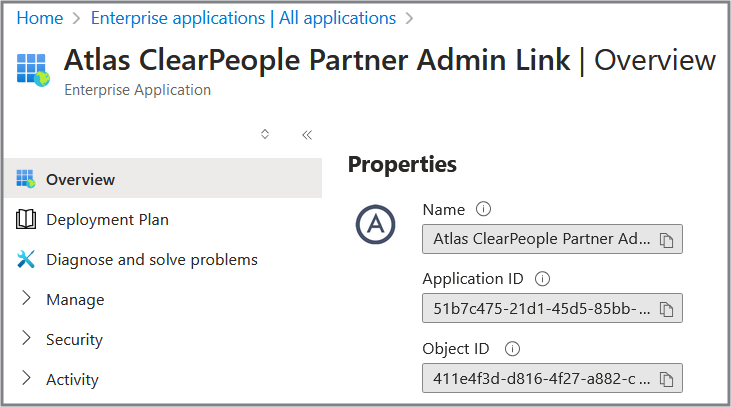Open Deployment Plan from the sidebar
The image size is (731, 407).
pos(107,220)
